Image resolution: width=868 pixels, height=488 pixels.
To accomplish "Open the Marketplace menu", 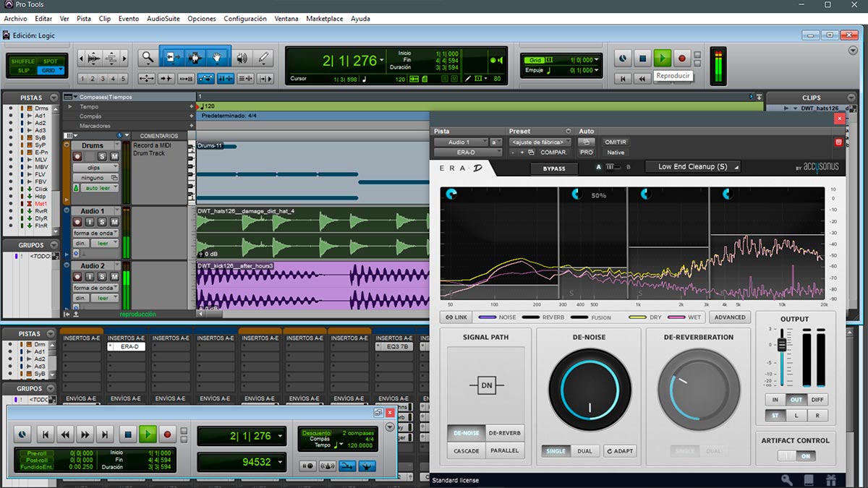I will (x=325, y=19).
